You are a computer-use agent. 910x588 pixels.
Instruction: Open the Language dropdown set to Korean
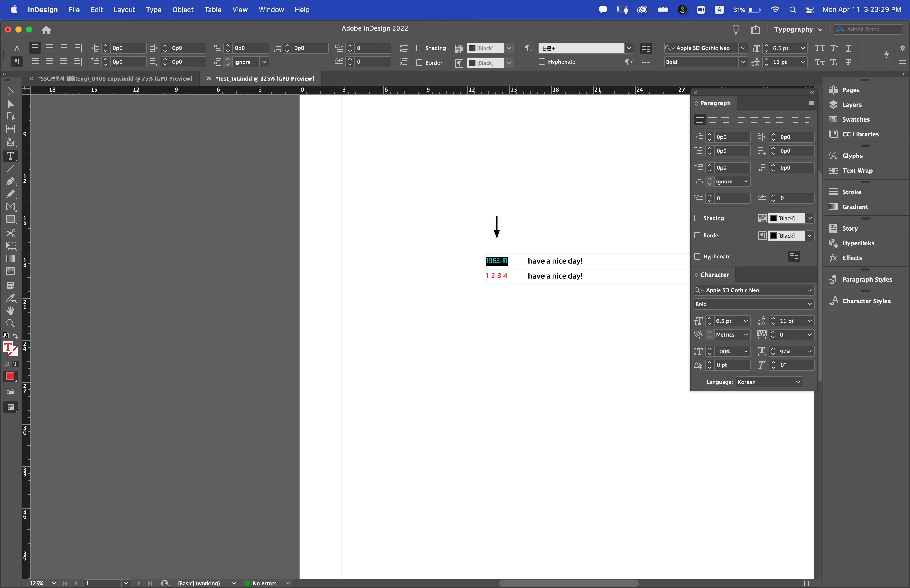tap(768, 382)
